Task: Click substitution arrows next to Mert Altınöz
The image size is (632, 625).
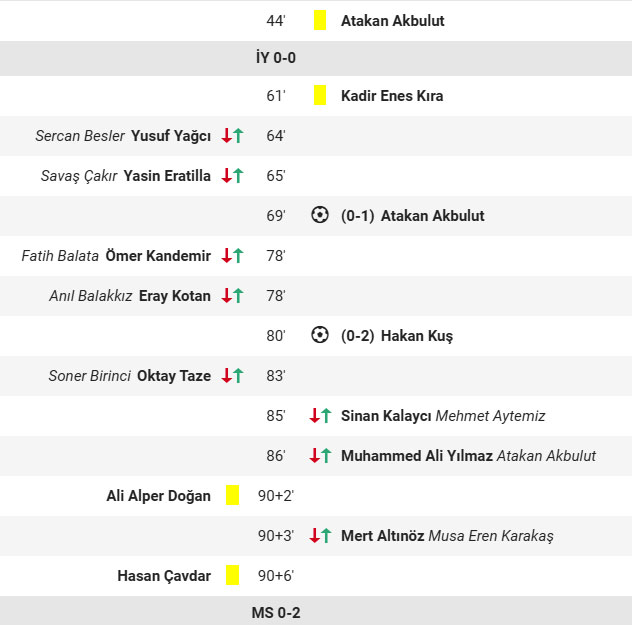Action: point(320,536)
